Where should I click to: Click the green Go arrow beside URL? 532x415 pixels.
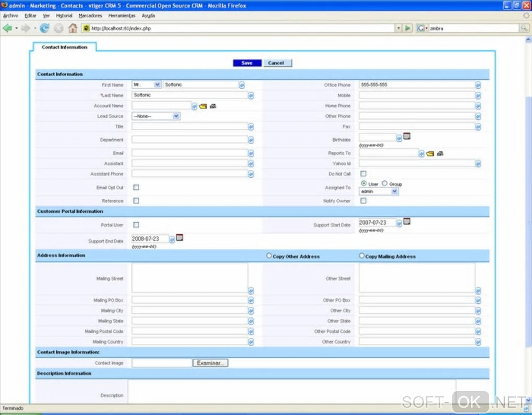407,28
